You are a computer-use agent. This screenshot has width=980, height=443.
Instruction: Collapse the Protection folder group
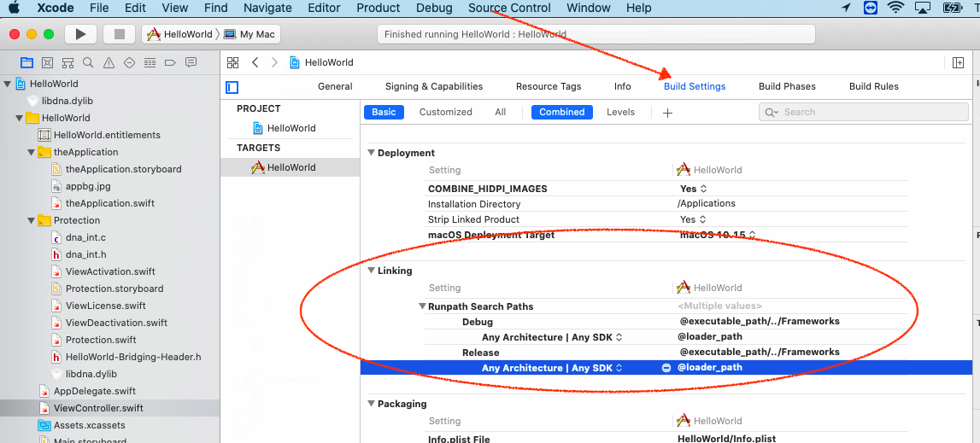pos(32,220)
